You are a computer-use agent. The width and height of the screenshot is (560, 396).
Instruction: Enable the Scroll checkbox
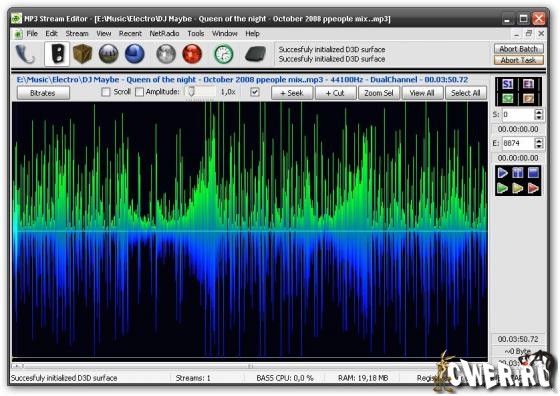(x=106, y=92)
